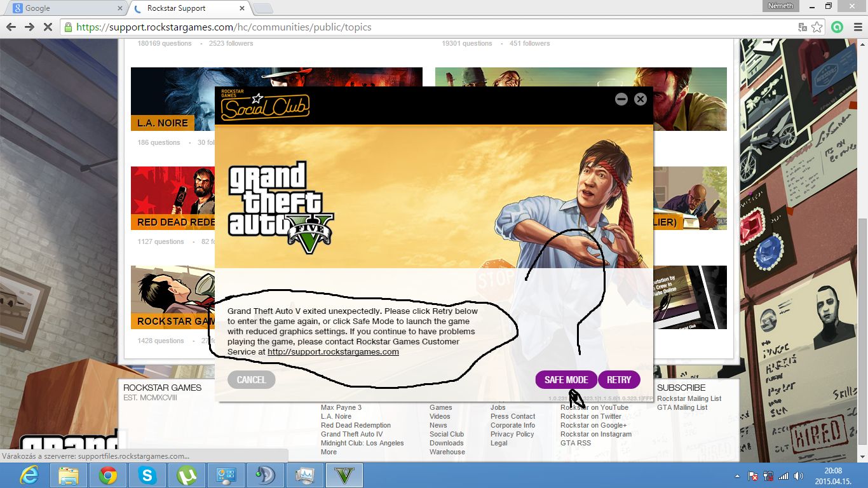This screenshot has height=488, width=868.
Task: Open the News footer link
Action: pos(438,425)
